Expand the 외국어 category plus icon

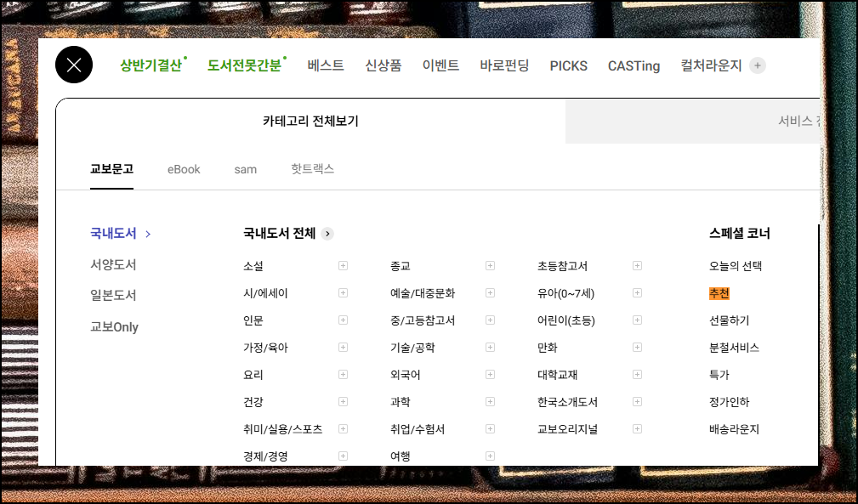click(x=491, y=375)
